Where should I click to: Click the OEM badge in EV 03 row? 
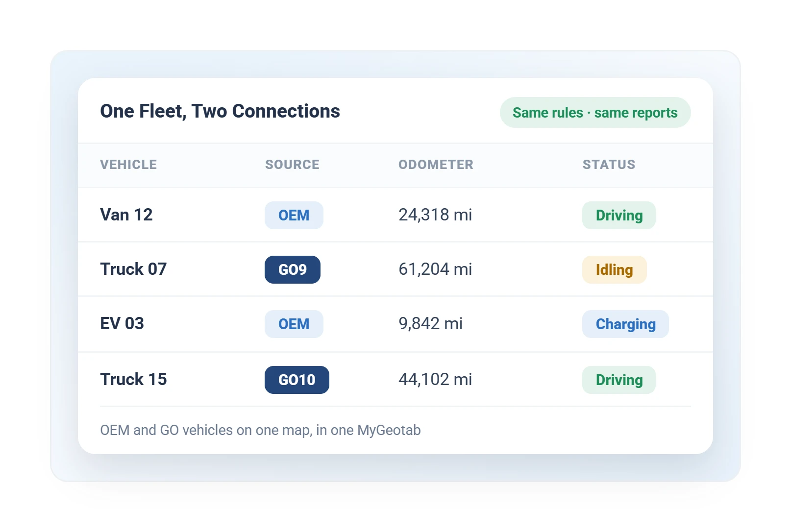tap(294, 324)
